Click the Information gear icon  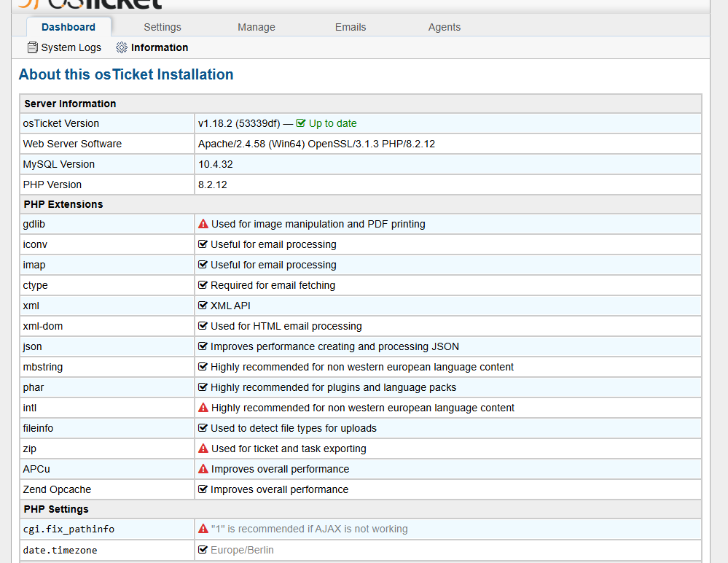[122, 47]
